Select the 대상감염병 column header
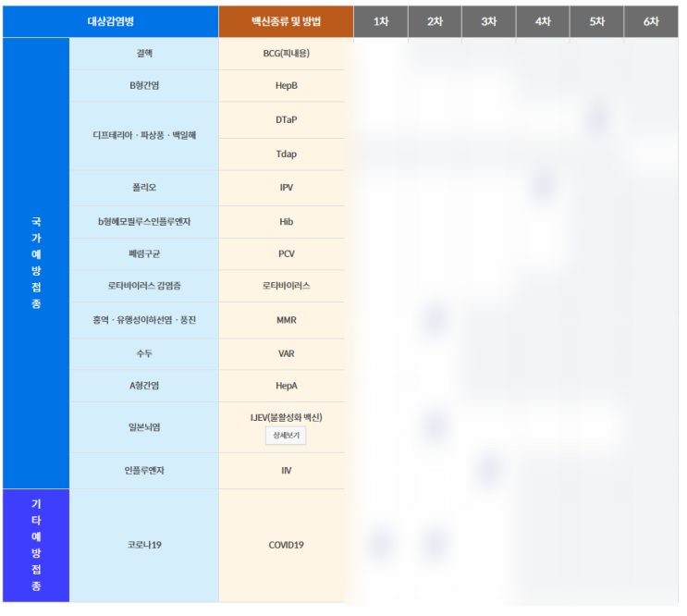 click(111, 21)
